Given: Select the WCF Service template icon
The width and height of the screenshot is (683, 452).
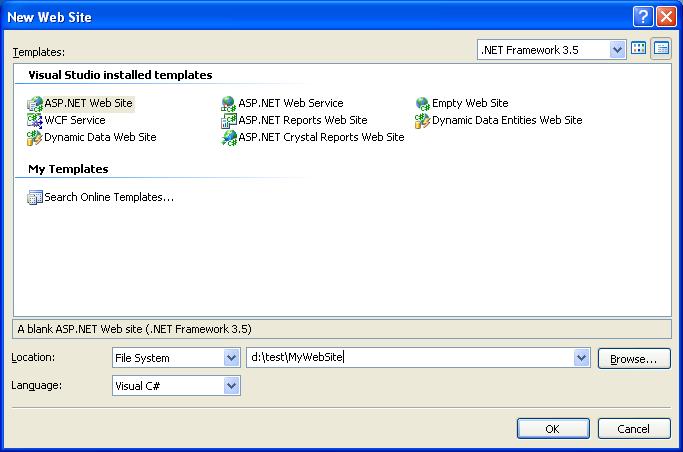Looking at the screenshot, I should click(35, 120).
